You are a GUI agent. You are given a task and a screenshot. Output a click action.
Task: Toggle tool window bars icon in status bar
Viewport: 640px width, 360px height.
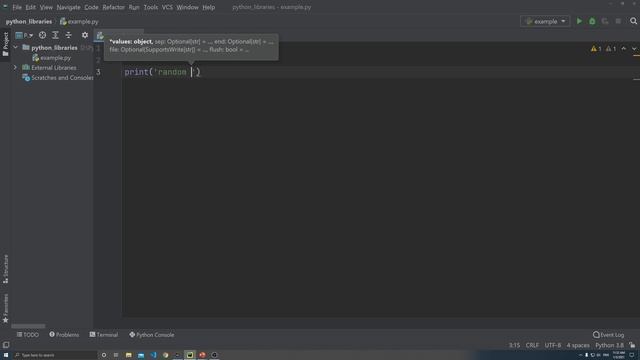[6, 345]
